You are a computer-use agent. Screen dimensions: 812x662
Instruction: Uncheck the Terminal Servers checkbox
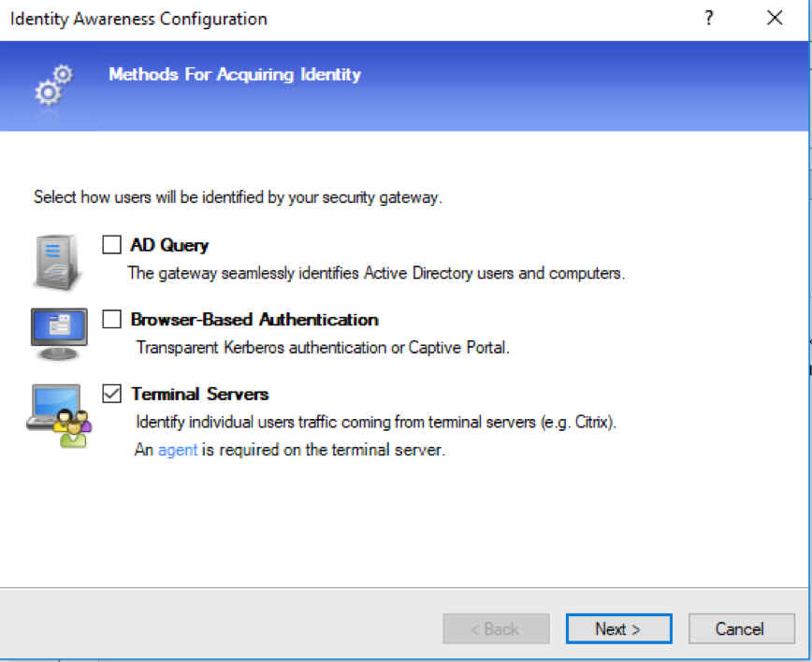coord(112,394)
